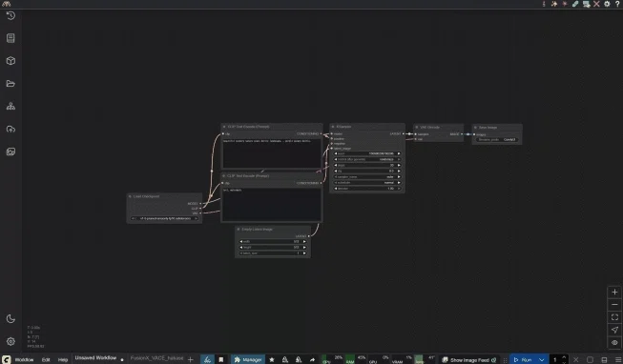Click the star icon beside Manager
This screenshot has height=364, width=623.
pos(272,359)
